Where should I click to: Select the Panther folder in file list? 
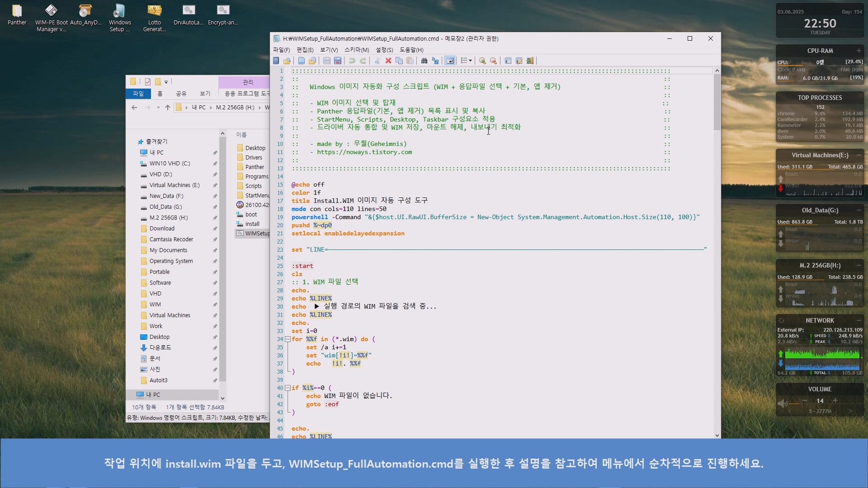click(255, 167)
